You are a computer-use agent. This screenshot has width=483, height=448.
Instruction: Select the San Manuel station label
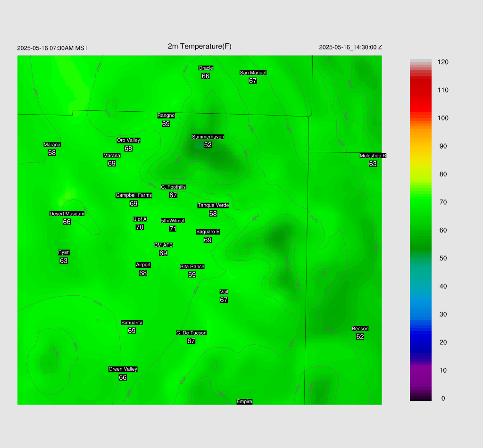253,73
